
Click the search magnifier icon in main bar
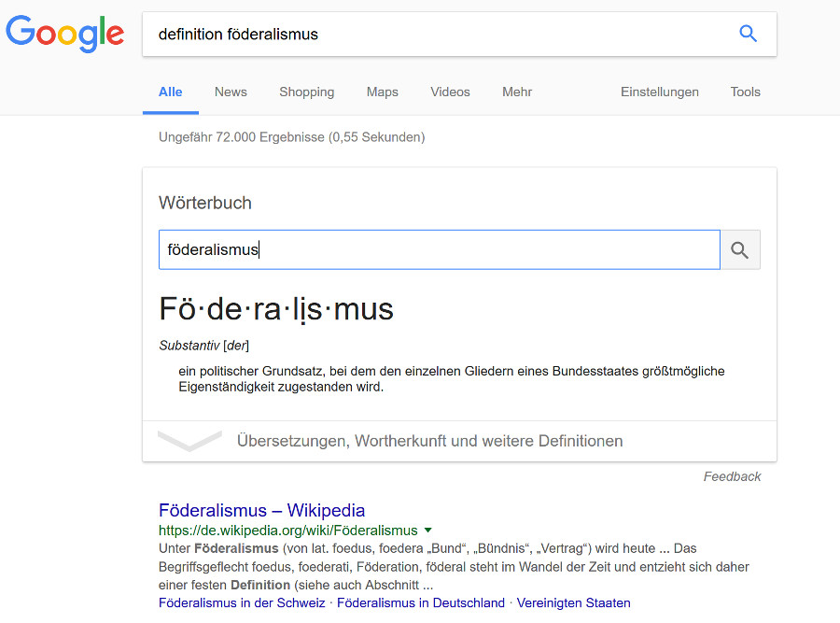[x=748, y=34]
